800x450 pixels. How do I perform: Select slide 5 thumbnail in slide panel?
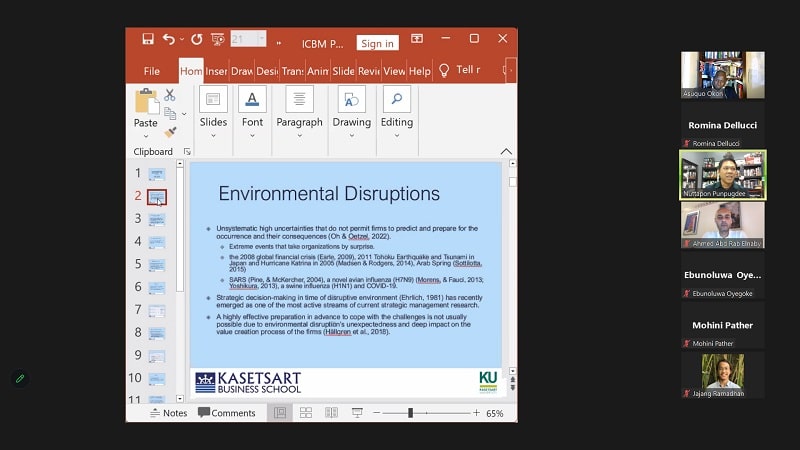pyautogui.click(x=157, y=264)
